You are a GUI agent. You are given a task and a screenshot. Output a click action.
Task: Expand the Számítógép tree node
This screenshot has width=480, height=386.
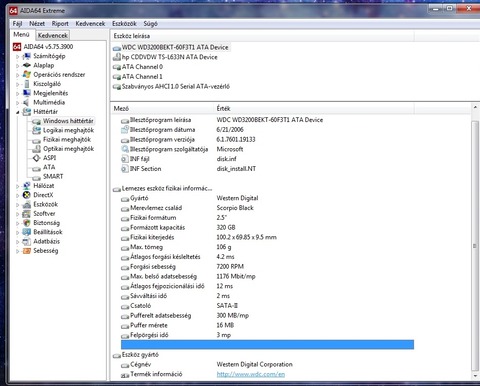17,56
